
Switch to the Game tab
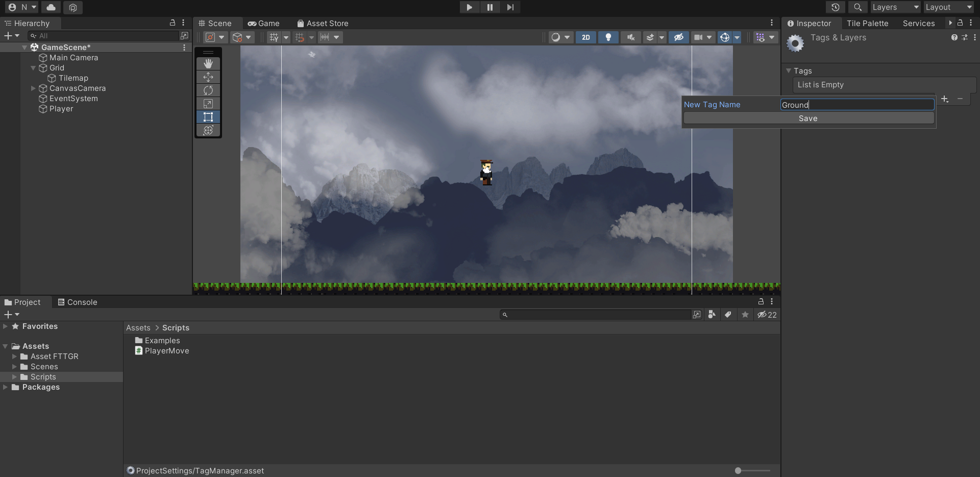tap(264, 23)
